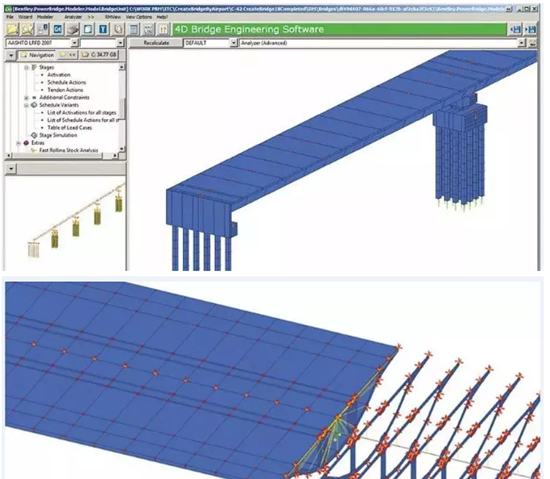Click the '>>' menu bar item

tap(91, 17)
